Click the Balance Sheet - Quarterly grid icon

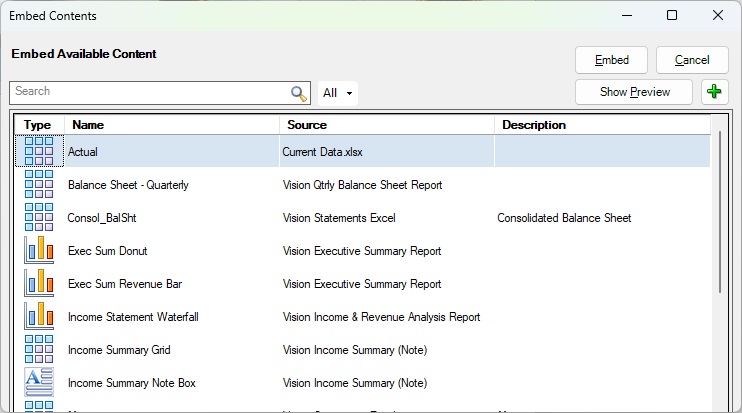click(x=38, y=185)
